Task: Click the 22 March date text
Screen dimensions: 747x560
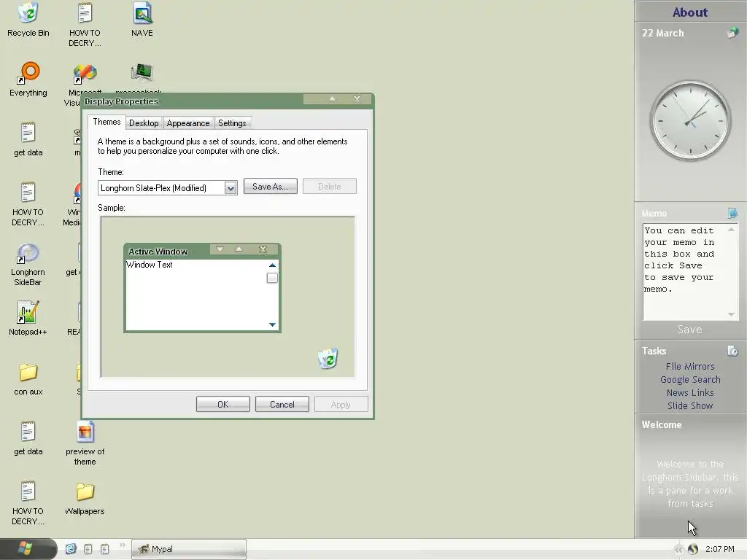Action: click(662, 33)
